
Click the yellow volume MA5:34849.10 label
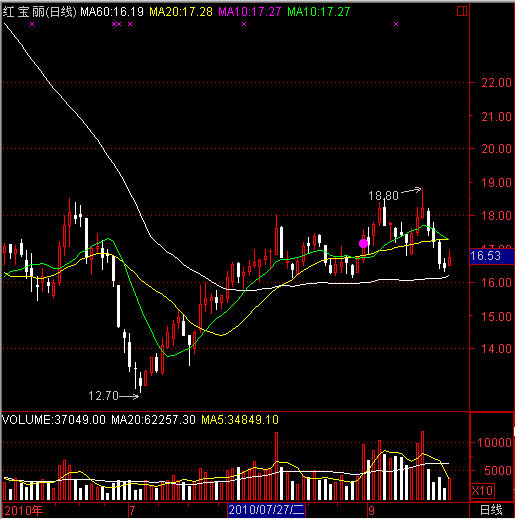tap(240, 419)
